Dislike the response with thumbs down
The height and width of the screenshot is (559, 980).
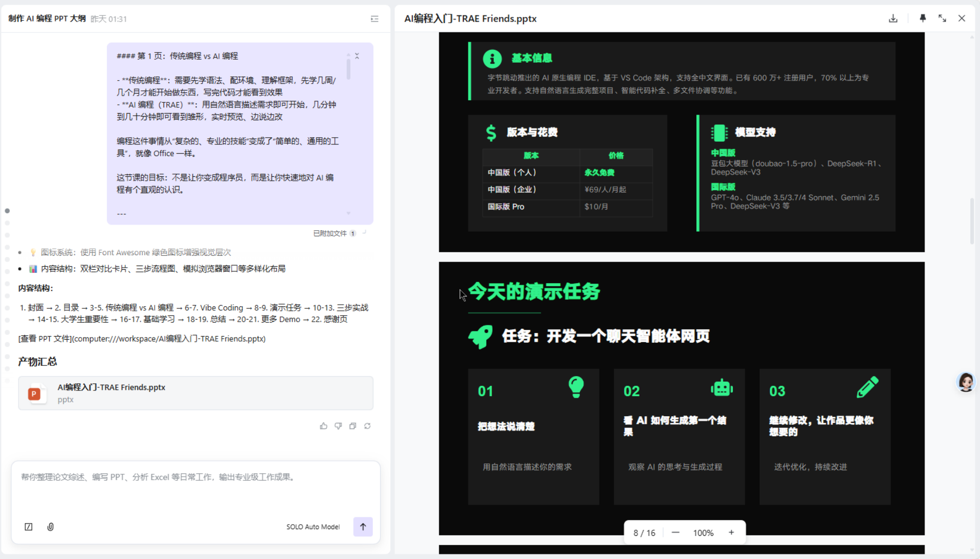click(x=338, y=426)
